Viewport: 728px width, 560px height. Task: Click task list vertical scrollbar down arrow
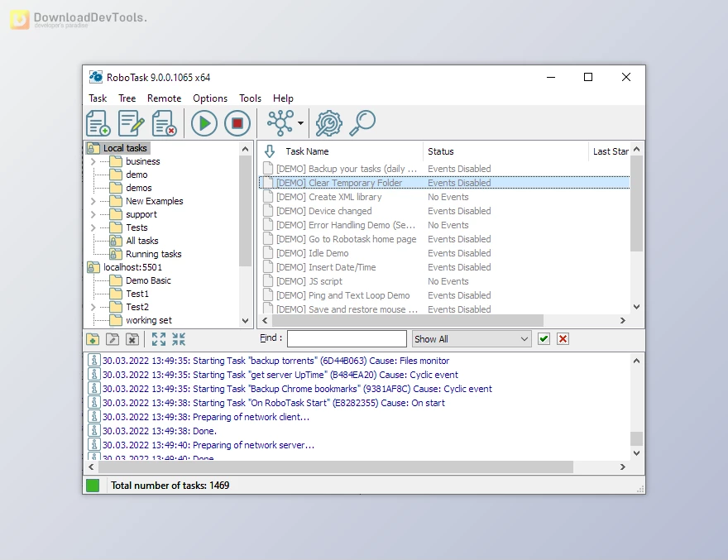tap(636, 307)
